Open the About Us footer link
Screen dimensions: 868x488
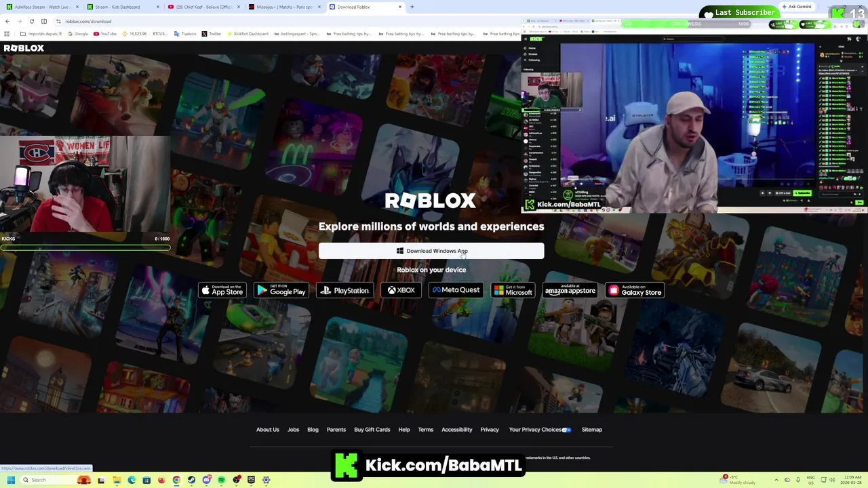(x=267, y=430)
